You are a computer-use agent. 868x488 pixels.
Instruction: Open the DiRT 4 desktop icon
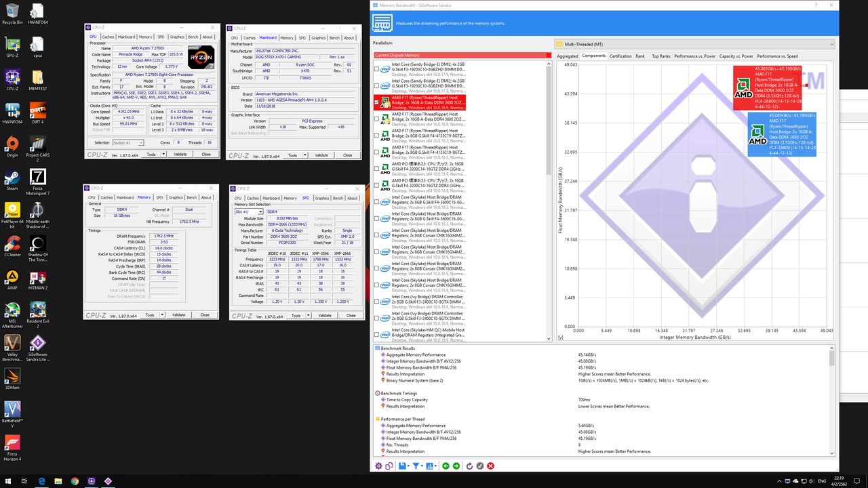pos(37,113)
